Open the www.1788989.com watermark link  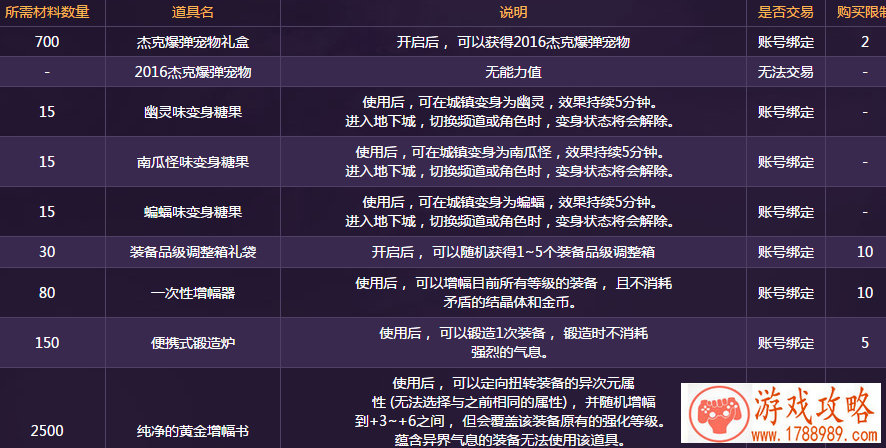pos(812,435)
